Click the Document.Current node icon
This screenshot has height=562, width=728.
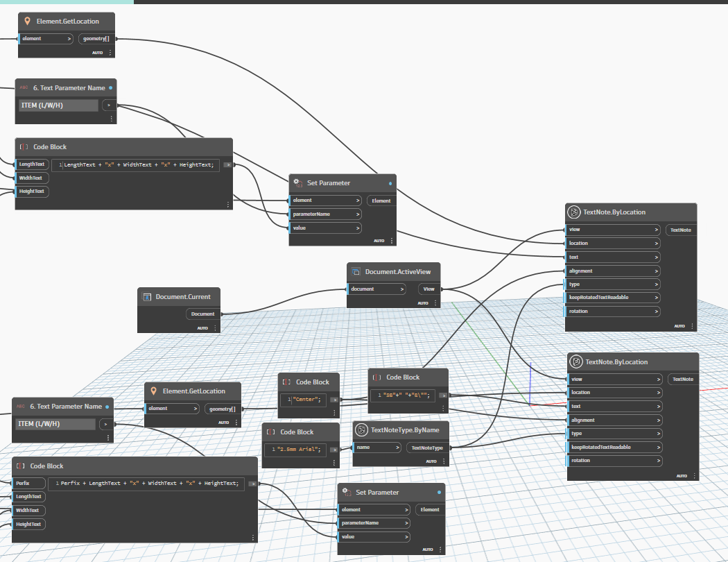147,297
